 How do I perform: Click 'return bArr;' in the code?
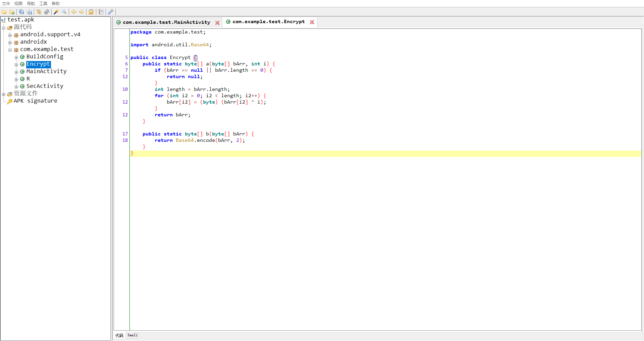pos(172,115)
